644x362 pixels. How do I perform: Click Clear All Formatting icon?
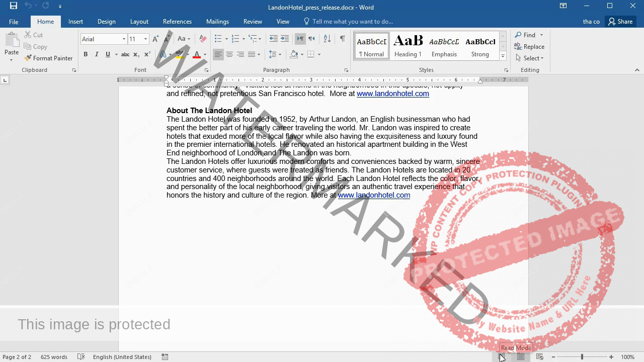[203, 39]
